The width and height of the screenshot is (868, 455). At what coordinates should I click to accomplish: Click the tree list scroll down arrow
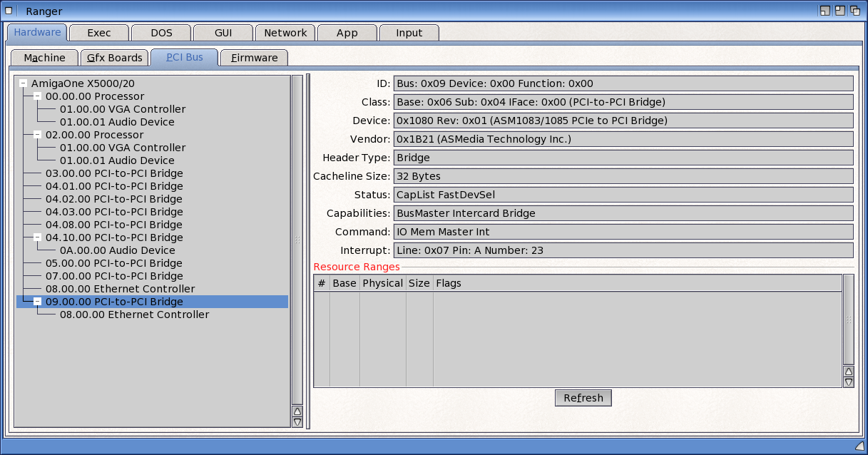tap(297, 422)
